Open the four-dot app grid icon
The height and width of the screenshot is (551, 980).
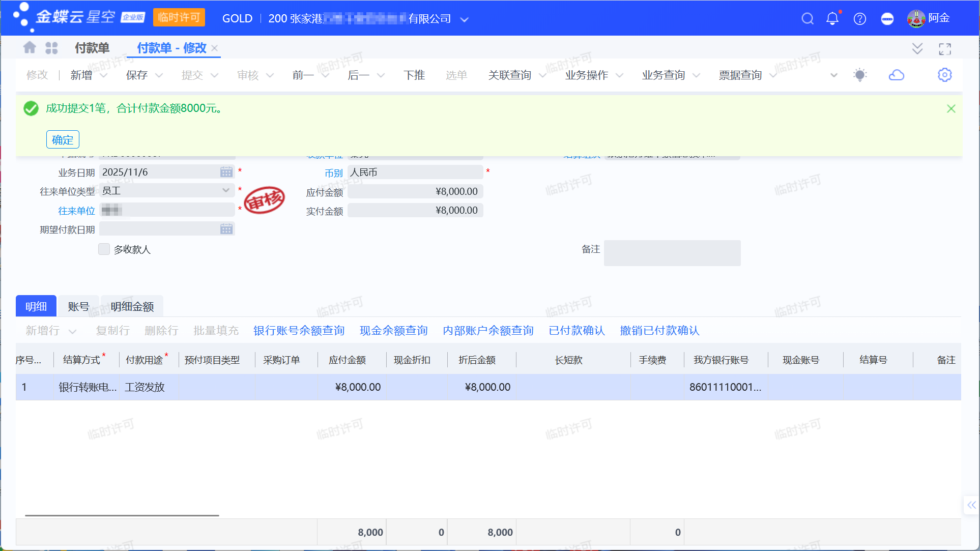tap(51, 48)
